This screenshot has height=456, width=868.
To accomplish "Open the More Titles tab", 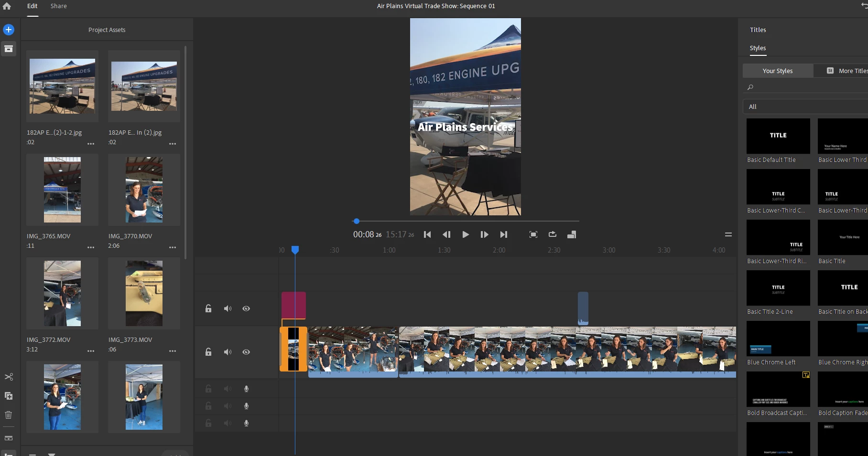I will coord(841,71).
